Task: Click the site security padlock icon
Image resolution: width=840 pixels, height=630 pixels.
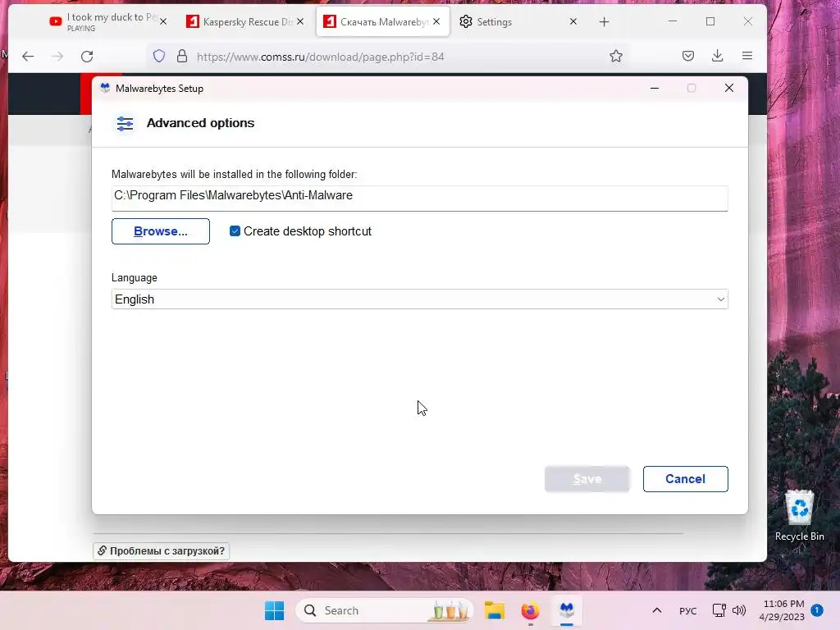Action: coord(182,57)
